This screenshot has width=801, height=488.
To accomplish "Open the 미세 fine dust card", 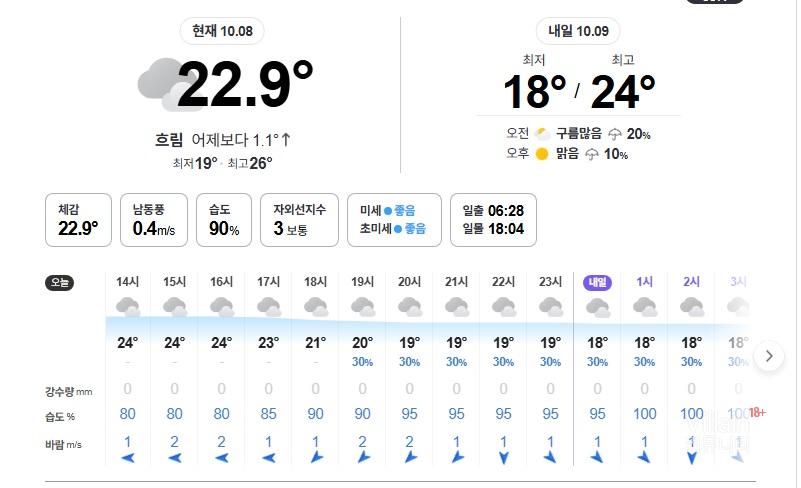I will pos(393,220).
